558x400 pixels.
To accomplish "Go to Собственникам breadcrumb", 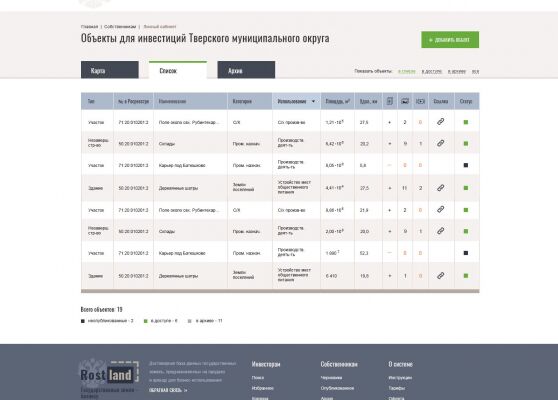I will [x=120, y=27].
